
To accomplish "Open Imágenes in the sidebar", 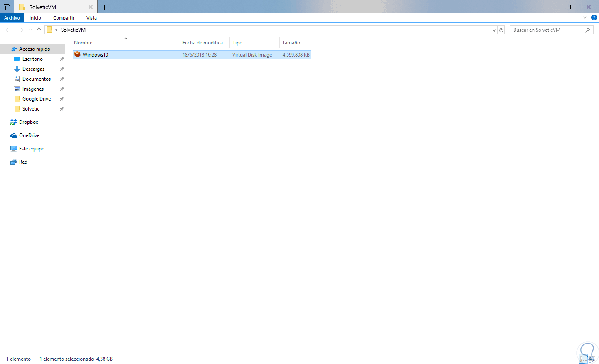I will 33,89.
